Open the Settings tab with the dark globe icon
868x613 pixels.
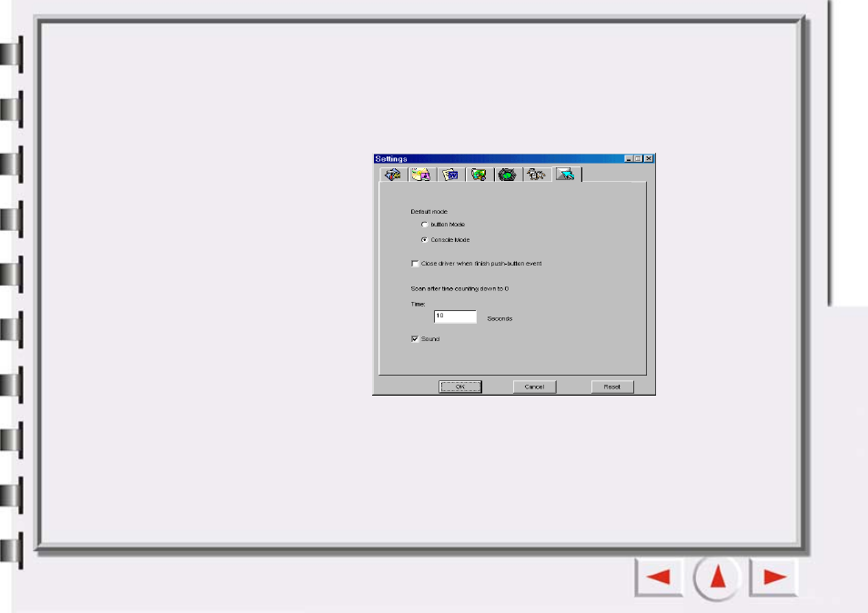pyautogui.click(x=508, y=175)
